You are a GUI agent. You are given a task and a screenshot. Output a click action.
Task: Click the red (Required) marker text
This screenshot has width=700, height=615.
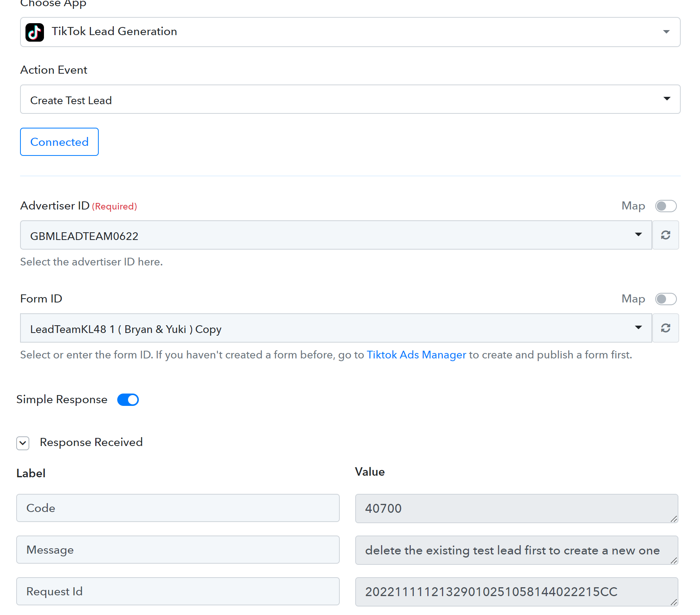[x=115, y=206]
